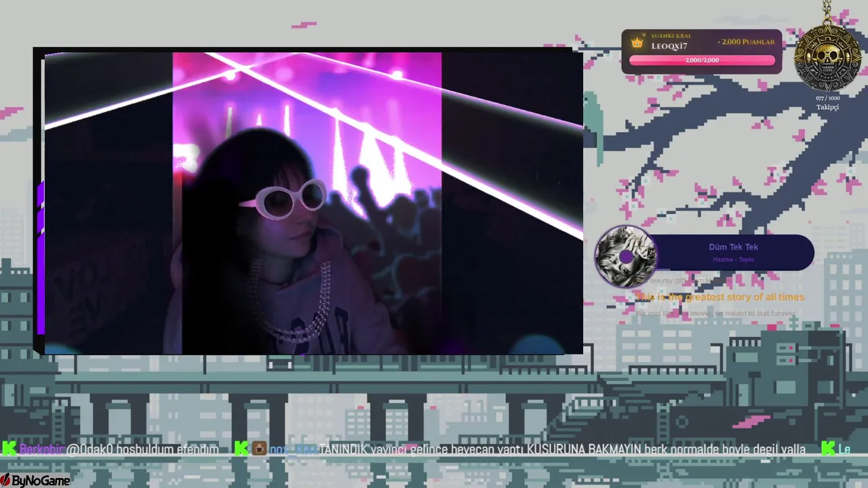Click the spinning album art disc
The image size is (868, 488).
[x=626, y=256]
